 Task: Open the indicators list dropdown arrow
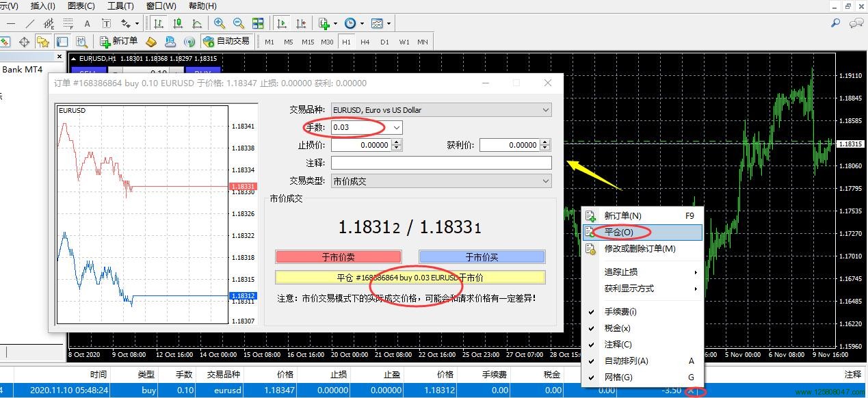[335, 24]
